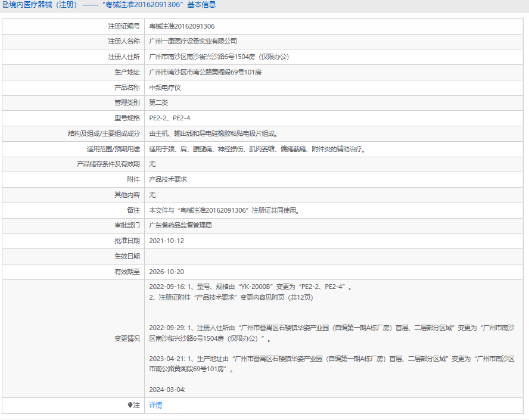Select 无 in 其他内容 row
This screenshot has height=420, width=529.
click(153, 195)
